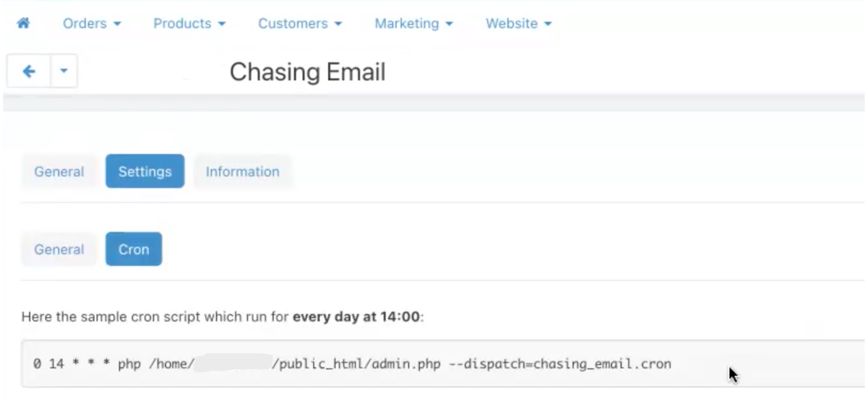Click the back arrow button
Viewport: 868px width, 405px height.
coord(29,71)
